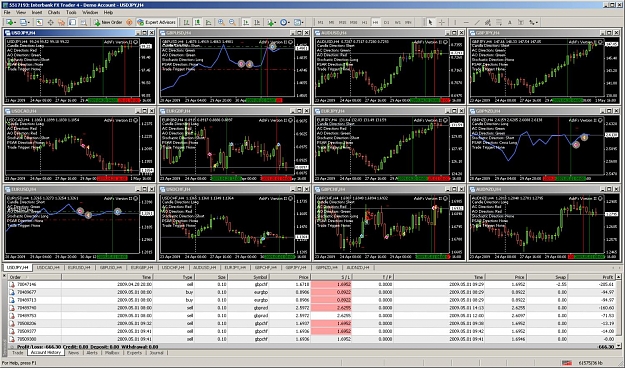The image size is (625, 368).
Task: Select the Equidistant Channel tool
Action: (487, 22)
